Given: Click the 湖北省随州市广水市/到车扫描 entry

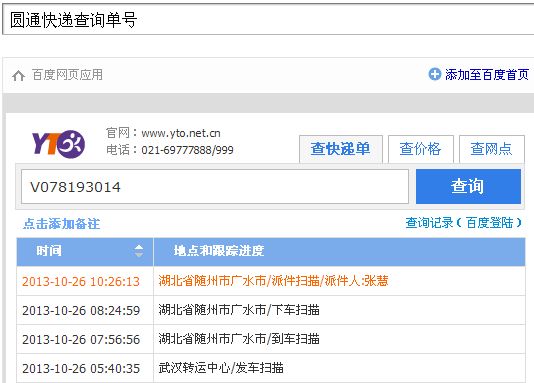Looking at the screenshot, I should [x=239, y=339].
